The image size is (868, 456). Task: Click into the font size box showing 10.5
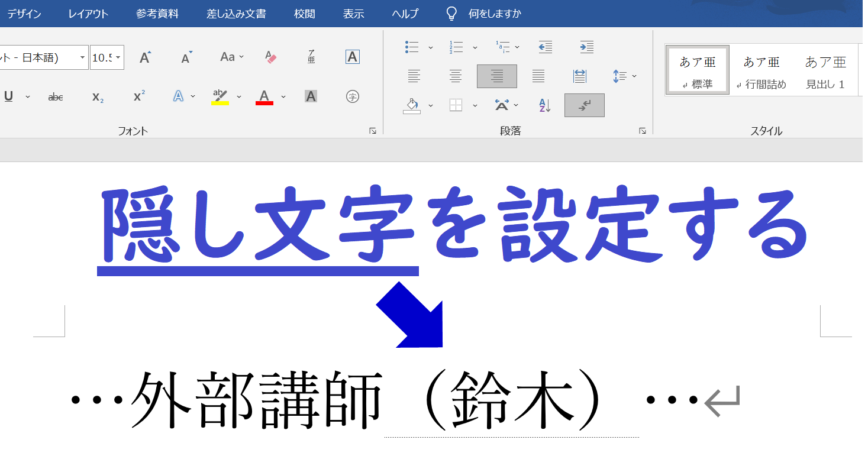pyautogui.click(x=102, y=57)
